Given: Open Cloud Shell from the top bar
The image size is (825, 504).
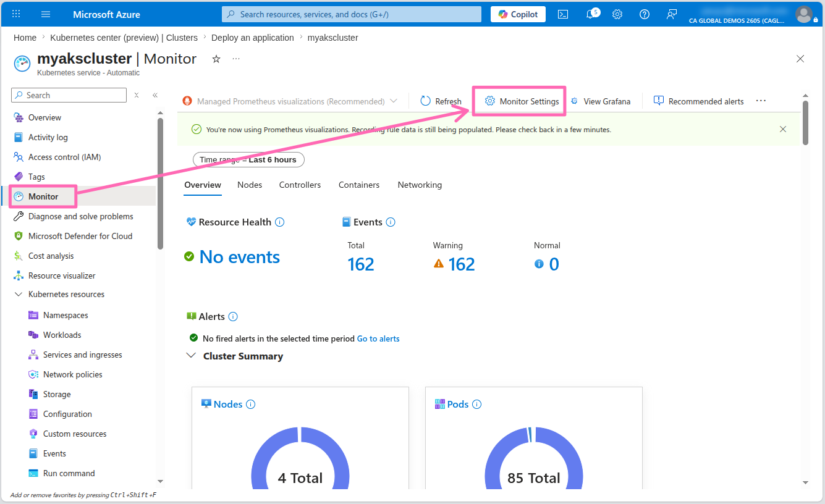Looking at the screenshot, I should pos(563,14).
